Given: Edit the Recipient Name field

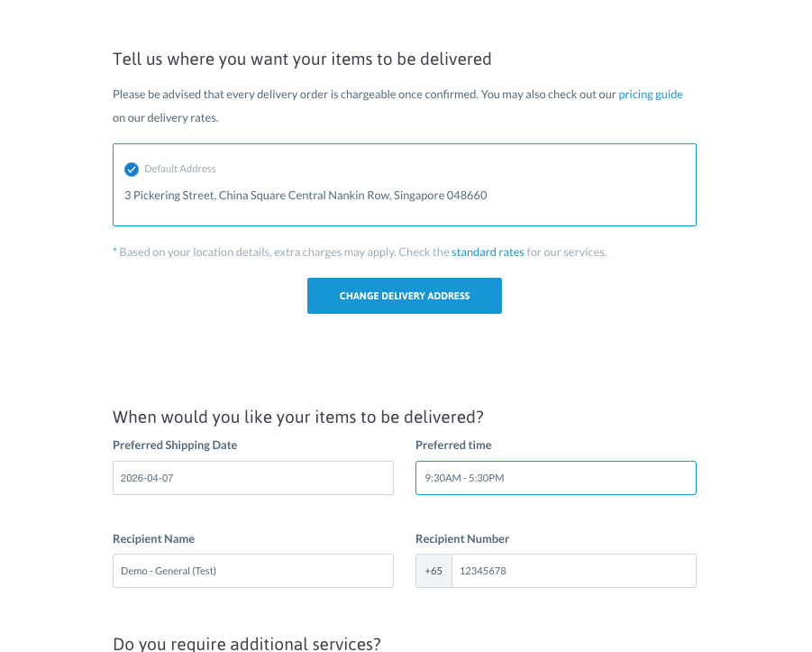Looking at the screenshot, I should tap(252, 571).
